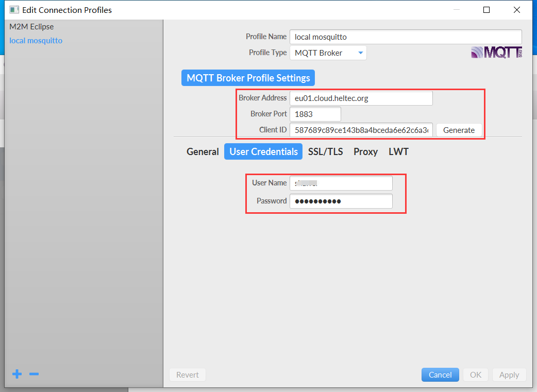Click the minus icon to remove profile
Viewport: 537px width, 392px height.
pos(34,374)
